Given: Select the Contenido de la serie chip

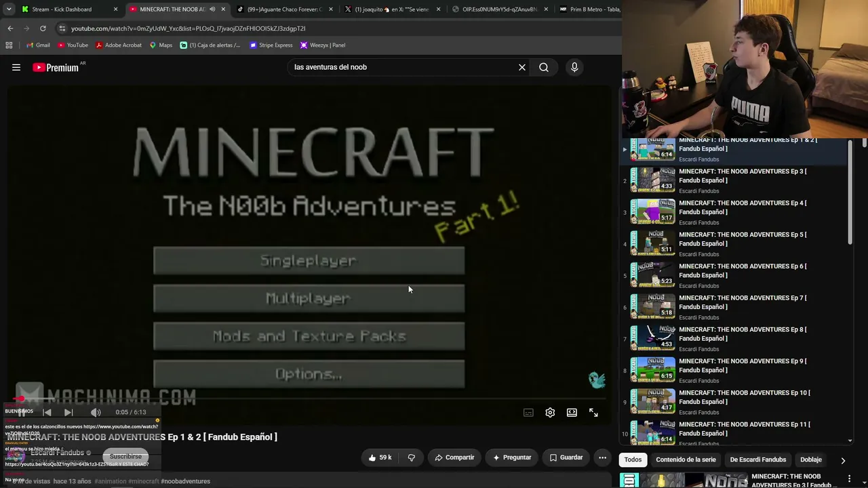Looking at the screenshot, I should pyautogui.click(x=686, y=460).
